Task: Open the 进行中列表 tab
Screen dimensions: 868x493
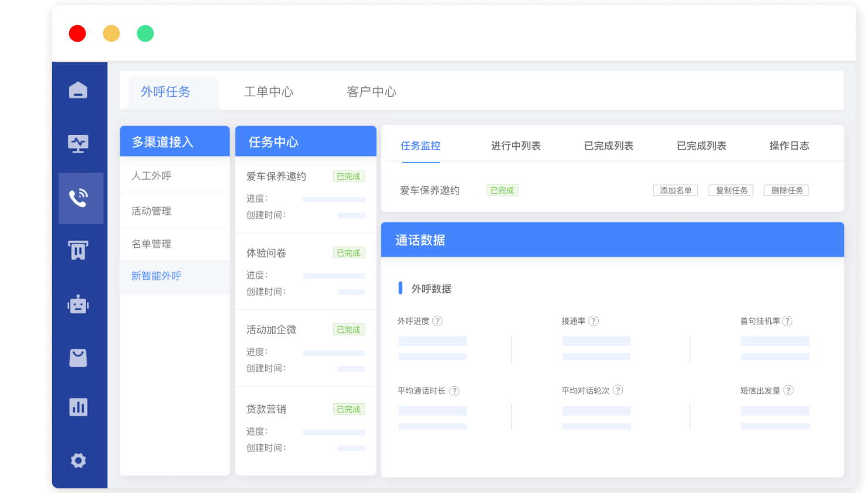Action: [517, 146]
